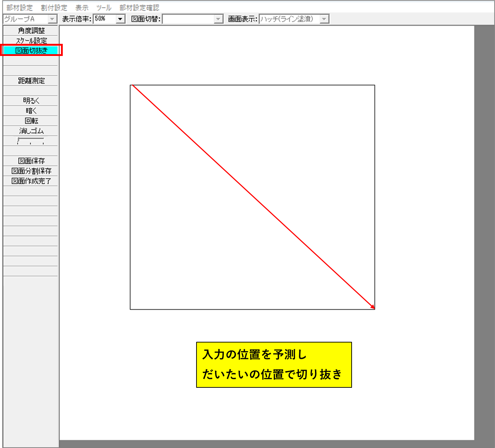
Task: Open the 画面表示 hatch mode dropdown
Action: pyautogui.click(x=324, y=19)
